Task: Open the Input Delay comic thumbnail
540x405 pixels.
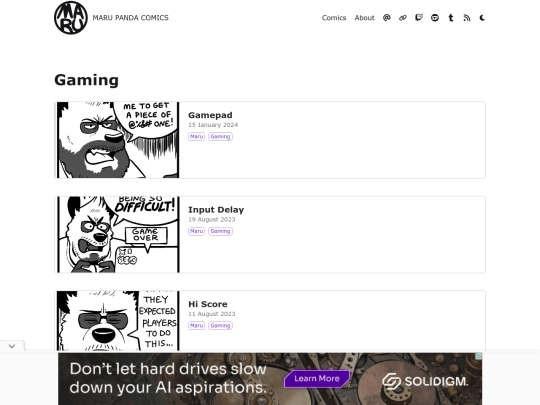Action: [x=117, y=235]
